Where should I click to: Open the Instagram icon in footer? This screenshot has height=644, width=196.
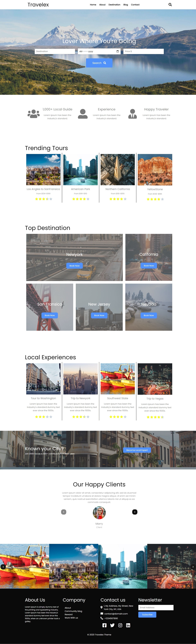click(120, 625)
